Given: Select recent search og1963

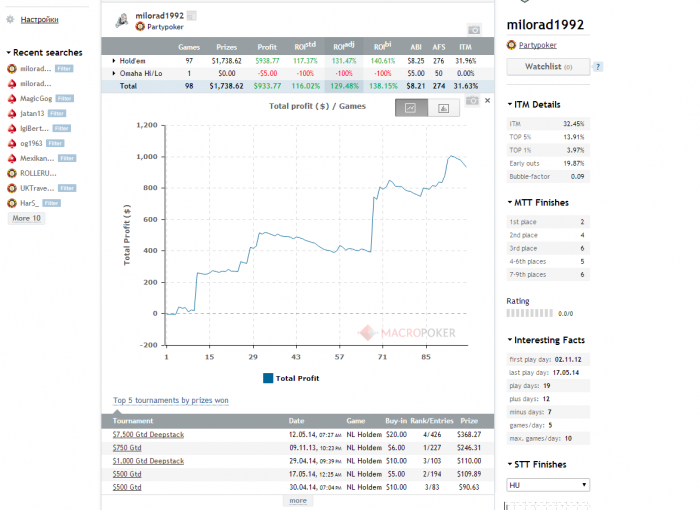Looking at the screenshot, I should 31,143.
